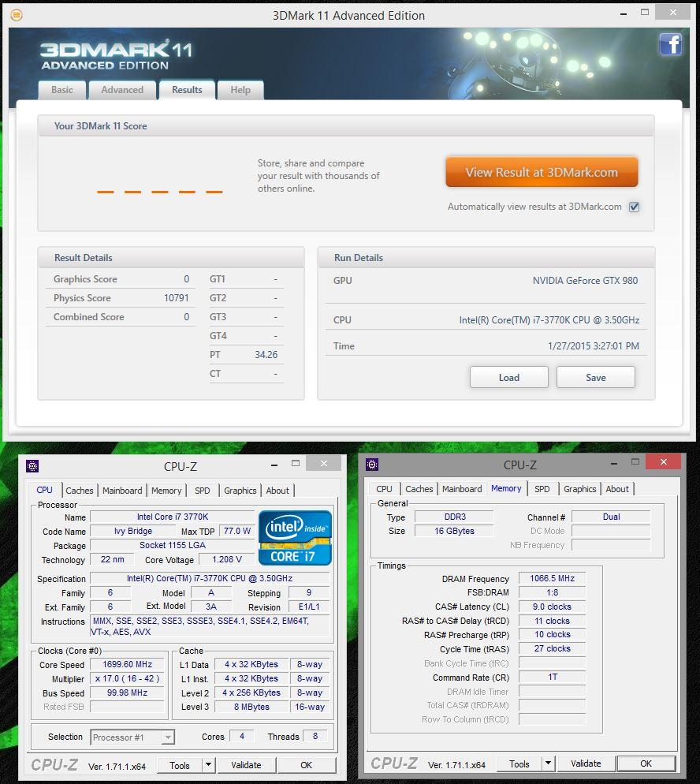
Task: Open SPD tab in left CPU-Z window
Action: point(203,491)
